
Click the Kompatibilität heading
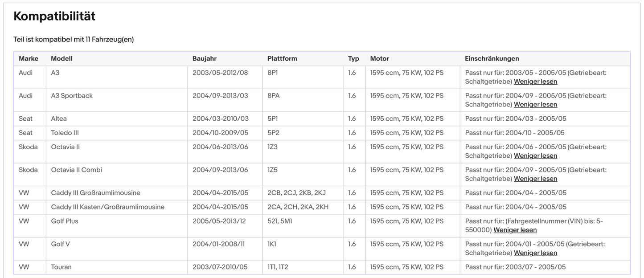(x=54, y=16)
